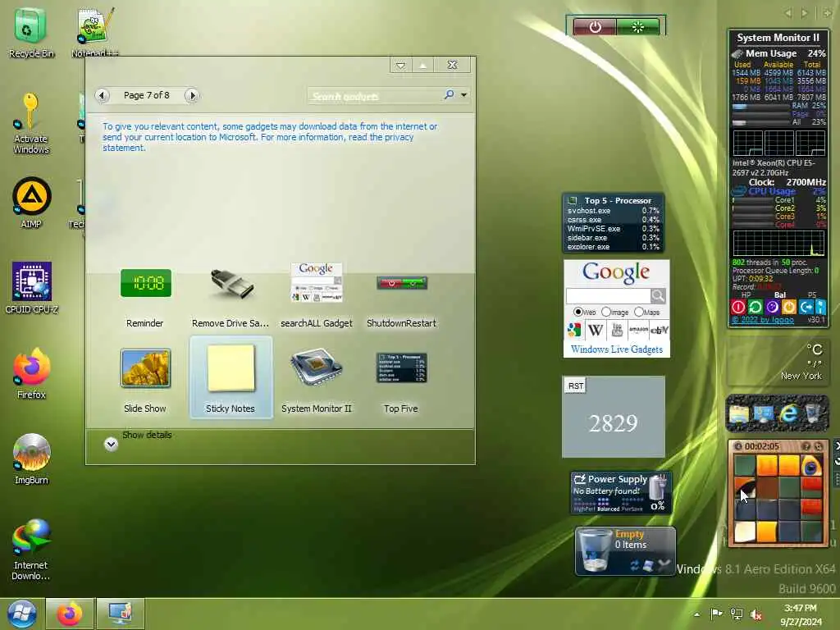The width and height of the screenshot is (840, 630).
Task: Launch Internet Explorer from launcher gadget
Action: [x=788, y=413]
